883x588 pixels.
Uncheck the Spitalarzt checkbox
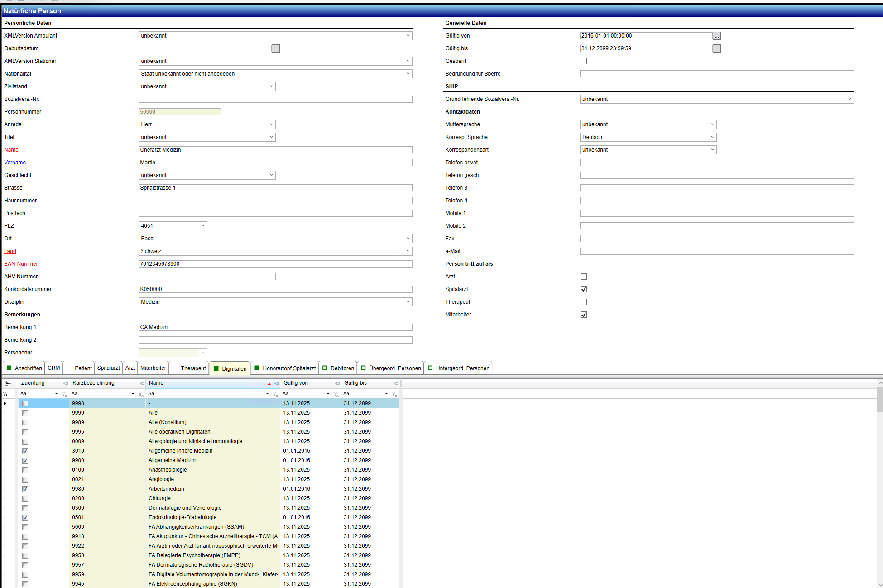[583, 289]
